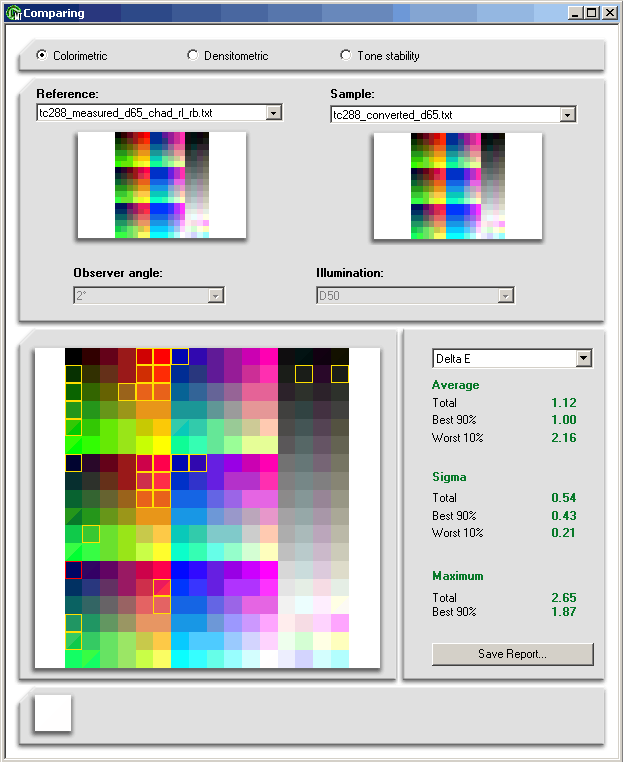623x762 pixels.
Task: Minimize the Comparing window
Action: (575, 13)
